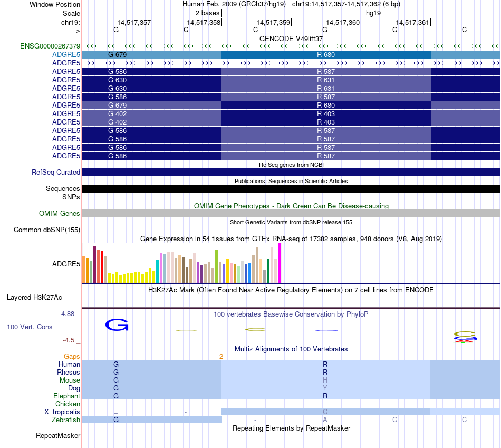Screen dimensions: 501x448
Task: Click the RepeatMasker track label
Action: (58, 435)
